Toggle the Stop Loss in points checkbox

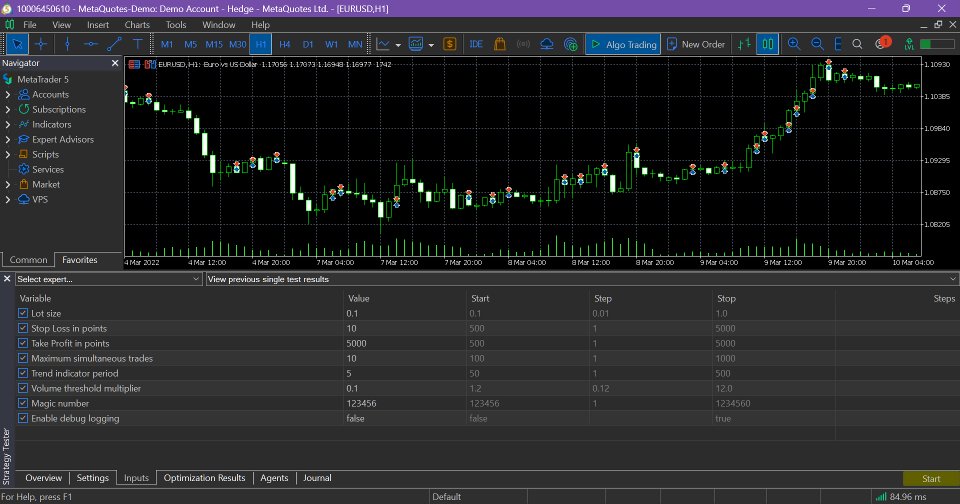click(x=23, y=328)
